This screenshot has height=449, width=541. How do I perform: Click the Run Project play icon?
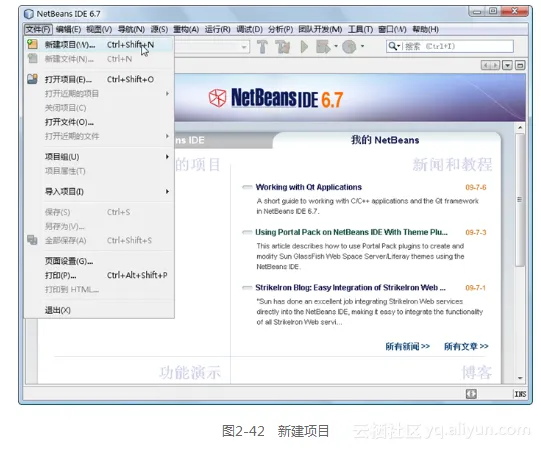click(304, 47)
